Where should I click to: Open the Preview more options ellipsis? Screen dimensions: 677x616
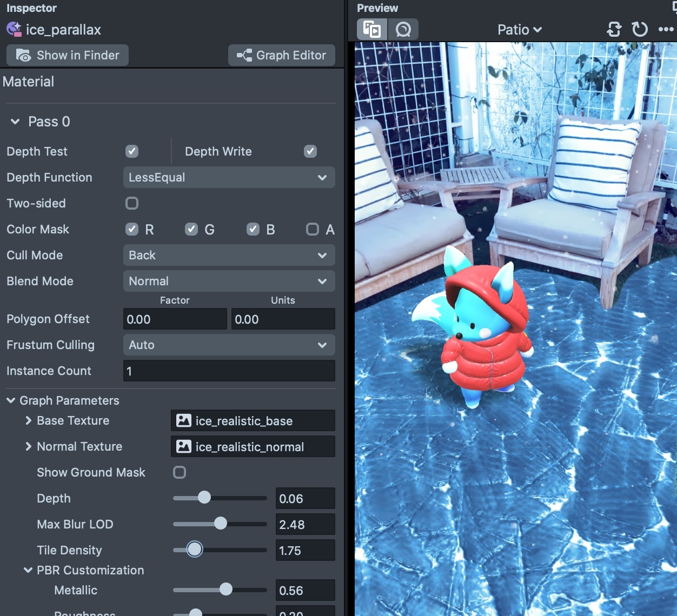coord(666,29)
